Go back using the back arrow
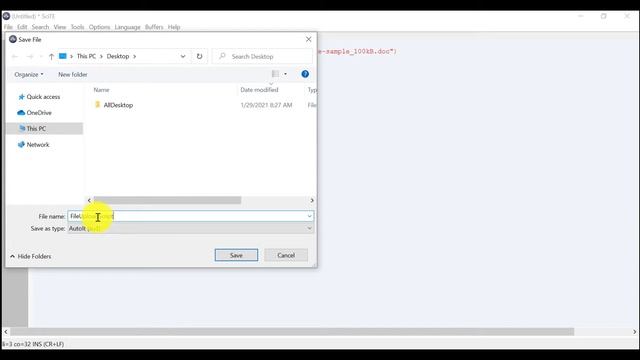The width and height of the screenshot is (640, 360). (x=15, y=56)
